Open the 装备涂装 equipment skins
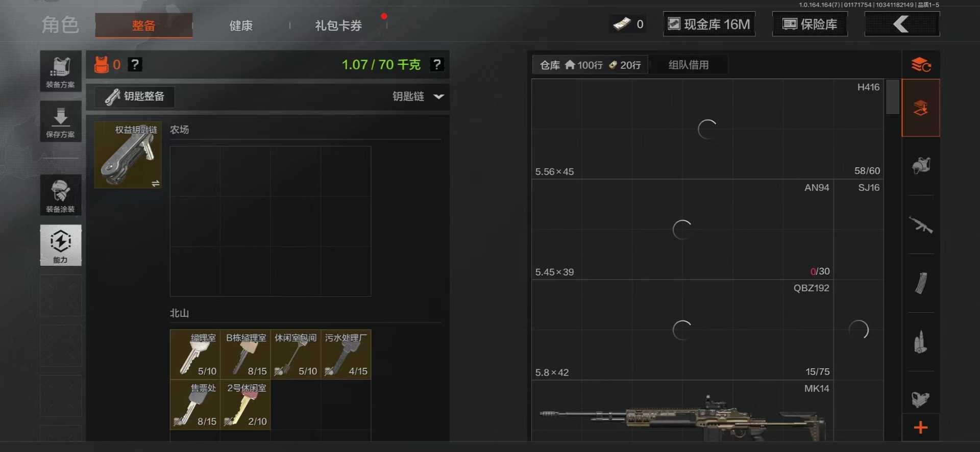The height and width of the screenshot is (452, 980). pyautogui.click(x=61, y=195)
